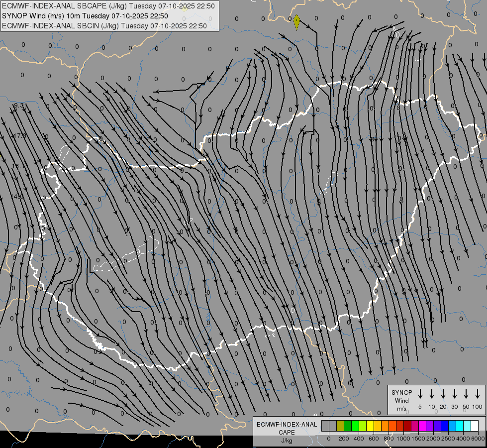Click the first gray CAPE legend swatch
Image resolution: width=487 pixels, height=448 pixels.
[325, 426]
